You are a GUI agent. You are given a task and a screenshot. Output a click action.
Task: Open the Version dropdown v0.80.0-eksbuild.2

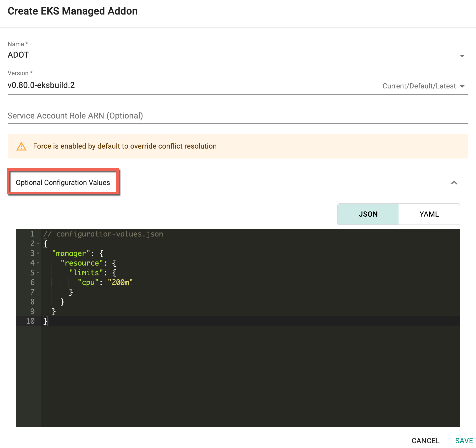[x=238, y=85]
